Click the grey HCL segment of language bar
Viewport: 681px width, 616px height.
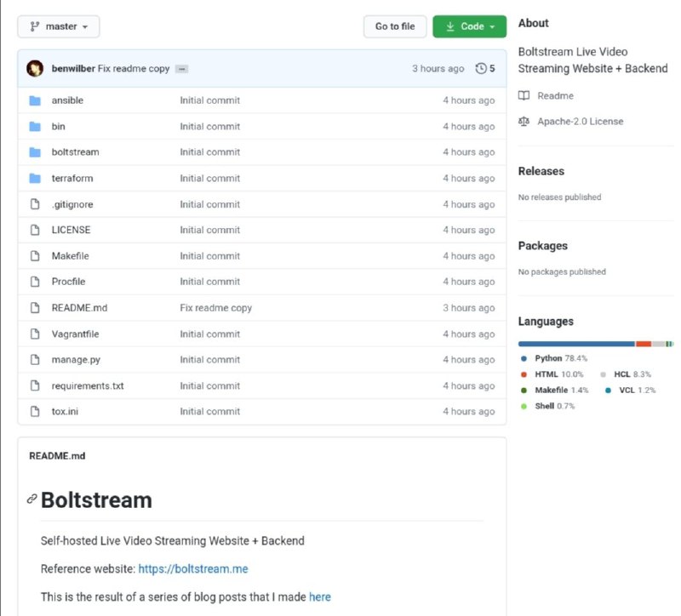658,345
